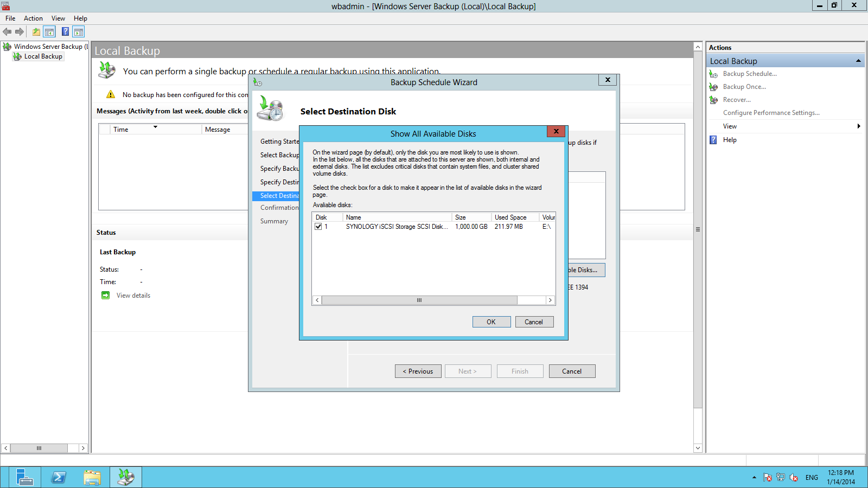The height and width of the screenshot is (488, 868).
Task: Click the volume speaker tray icon
Action: [794, 478]
